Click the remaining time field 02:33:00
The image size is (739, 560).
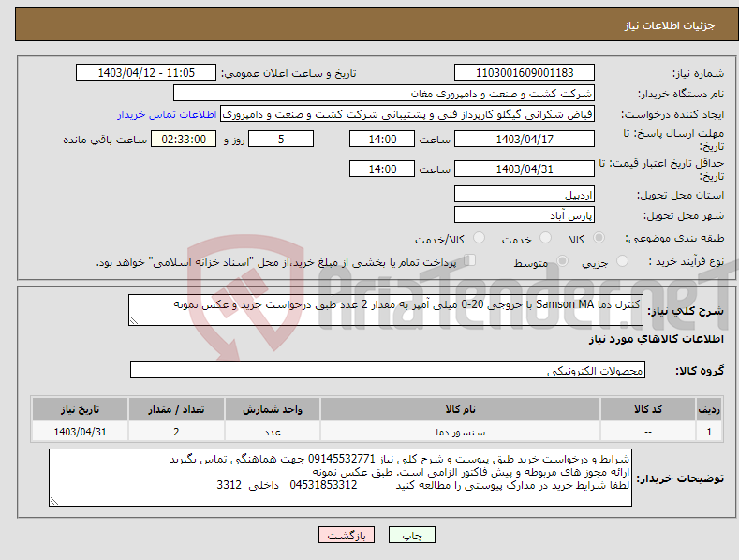pyautogui.click(x=184, y=139)
